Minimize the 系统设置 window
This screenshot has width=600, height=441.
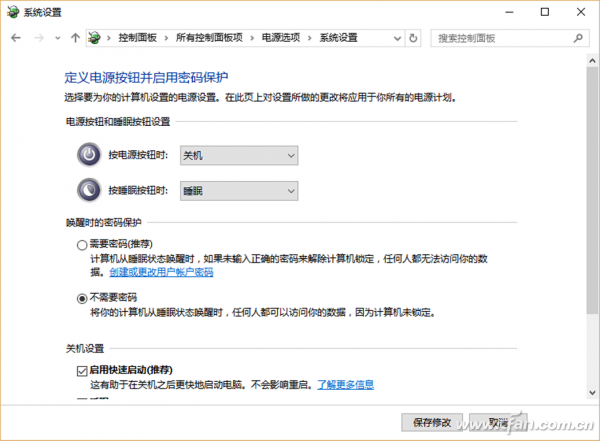[x=509, y=12]
